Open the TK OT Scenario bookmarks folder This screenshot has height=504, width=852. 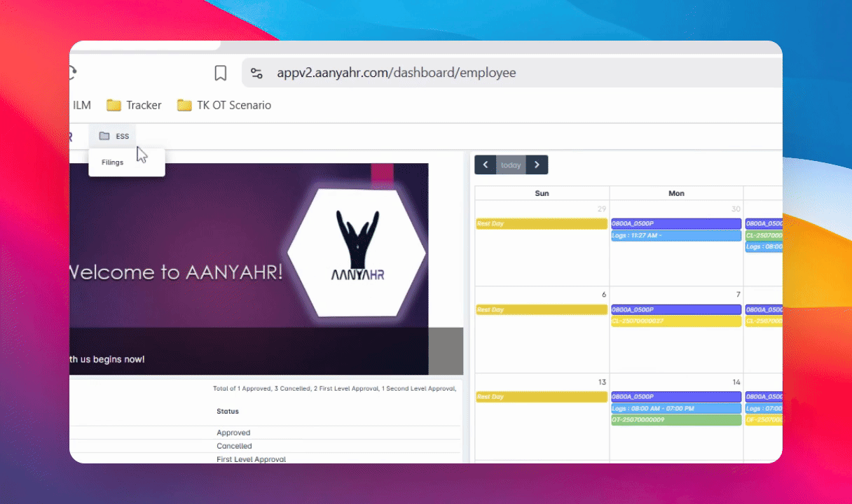(x=224, y=105)
